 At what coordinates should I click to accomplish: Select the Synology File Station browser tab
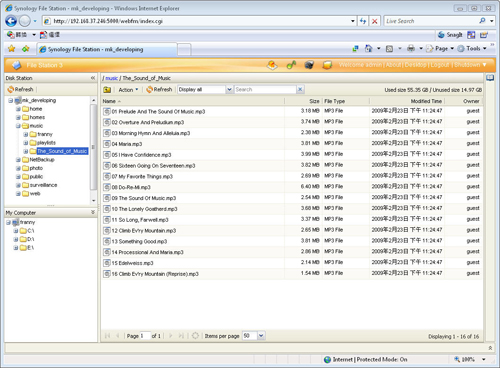coord(107,49)
